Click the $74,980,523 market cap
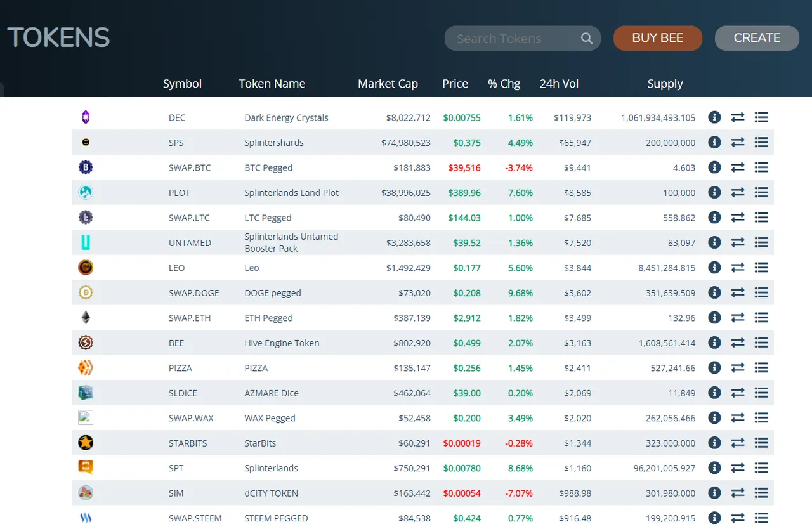The width and height of the screenshot is (812, 529). click(406, 143)
